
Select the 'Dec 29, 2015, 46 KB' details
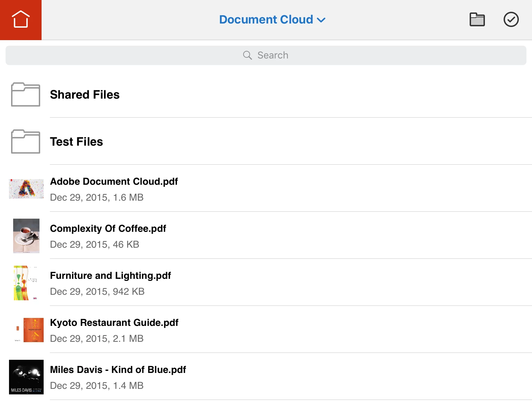pos(95,245)
